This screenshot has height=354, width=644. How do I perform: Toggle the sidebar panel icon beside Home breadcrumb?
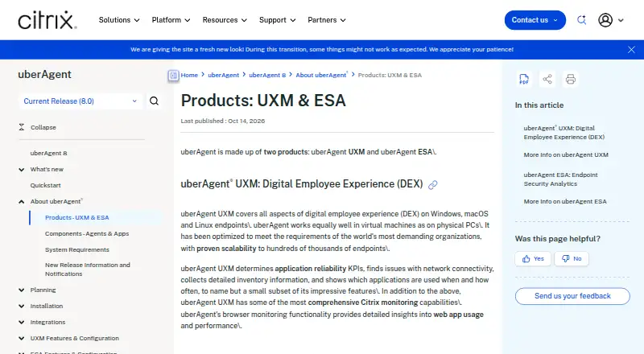tap(173, 75)
